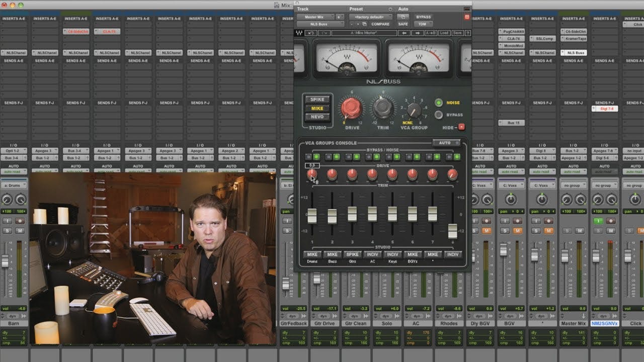Click the SAFE automation button
644x362 pixels.
tap(404, 24)
